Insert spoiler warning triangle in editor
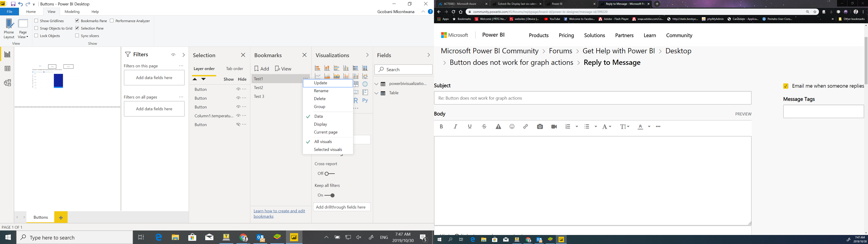 pos(498,127)
